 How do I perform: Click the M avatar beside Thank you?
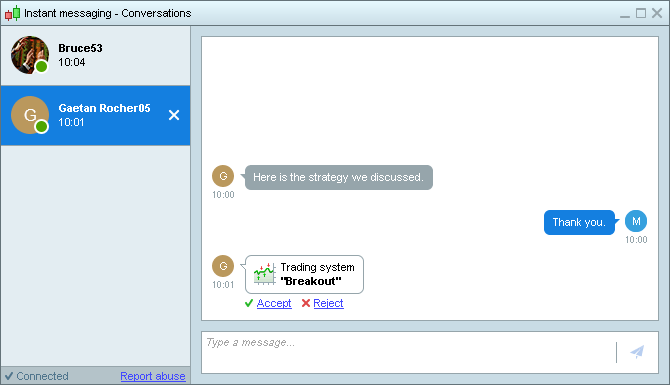pyautogui.click(x=636, y=221)
